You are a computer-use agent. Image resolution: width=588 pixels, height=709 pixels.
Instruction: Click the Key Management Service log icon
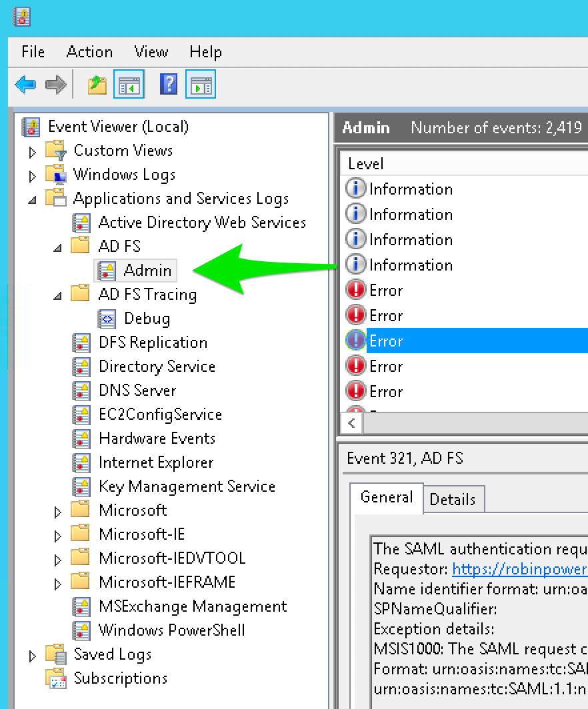click(81, 486)
